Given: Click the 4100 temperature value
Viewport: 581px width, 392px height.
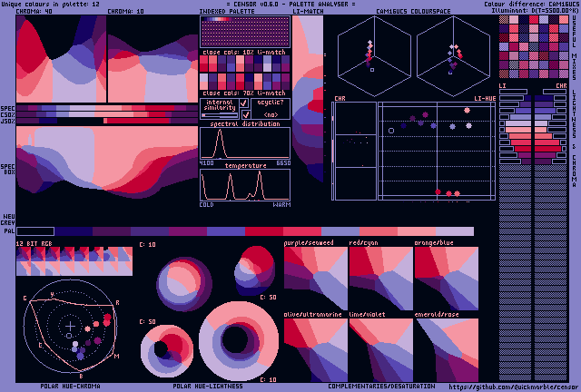Looking at the screenshot, I should click(206, 163).
